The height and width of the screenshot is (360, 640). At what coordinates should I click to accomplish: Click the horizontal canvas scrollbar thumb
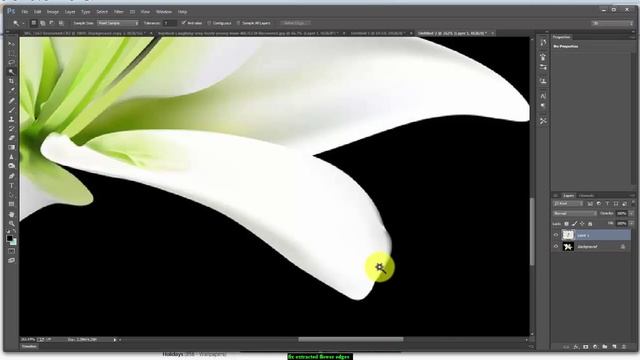tap(351, 340)
